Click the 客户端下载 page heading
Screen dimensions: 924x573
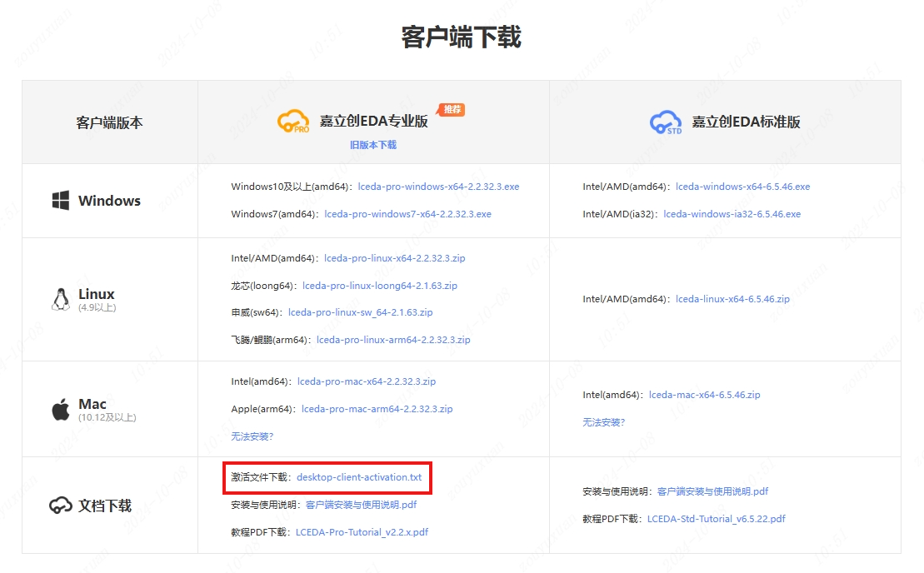coord(462,37)
